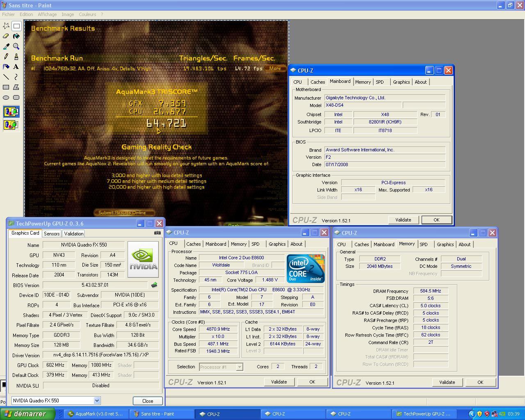525x420 pixels.
Task: Open the Edition menu in Paint
Action: pos(26,14)
